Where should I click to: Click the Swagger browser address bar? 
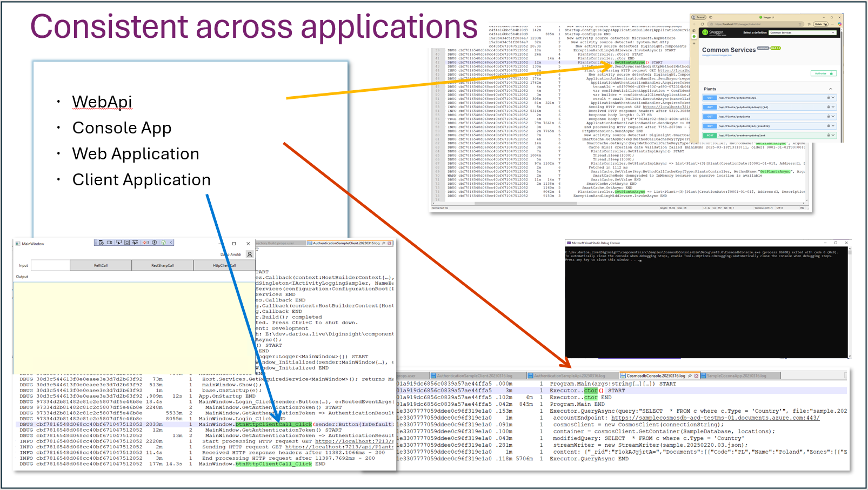(756, 24)
